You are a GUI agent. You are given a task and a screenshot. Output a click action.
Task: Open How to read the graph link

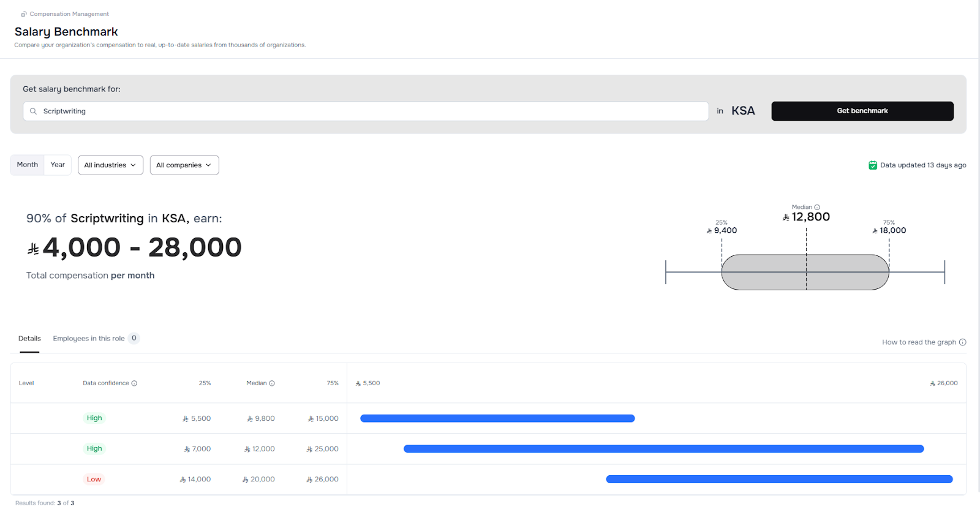[x=919, y=342]
